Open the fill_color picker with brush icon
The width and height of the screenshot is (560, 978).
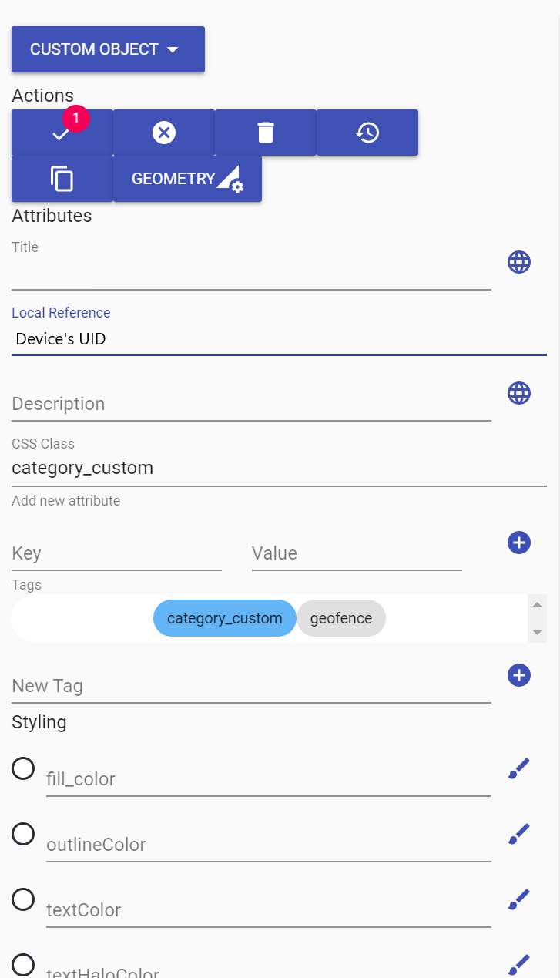coord(518,767)
